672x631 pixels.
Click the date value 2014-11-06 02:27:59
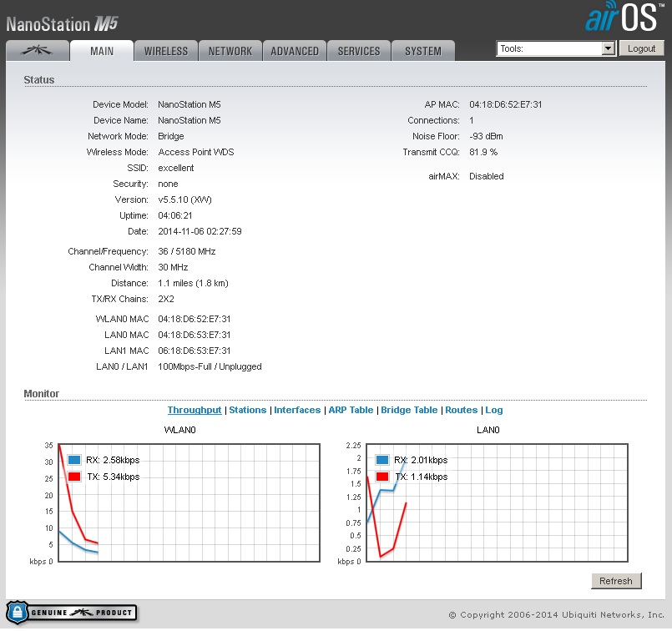click(x=200, y=231)
